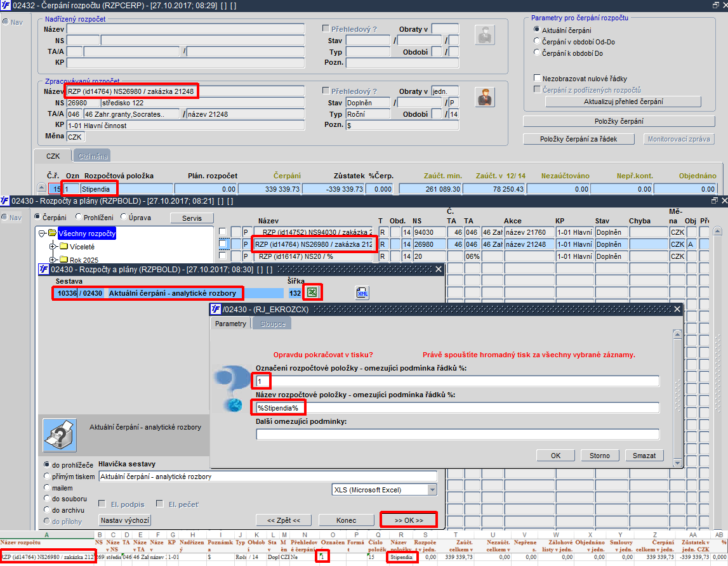This screenshot has width=728, height=566.
Task: Tick checkbox of row RZP (id14752)
Action: pyautogui.click(x=223, y=232)
